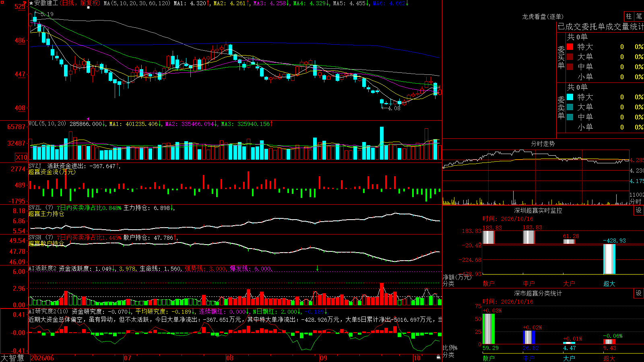644x362 pixels.
Task: Click the 已成交委托单成交量统计 header
Action: 601,27
